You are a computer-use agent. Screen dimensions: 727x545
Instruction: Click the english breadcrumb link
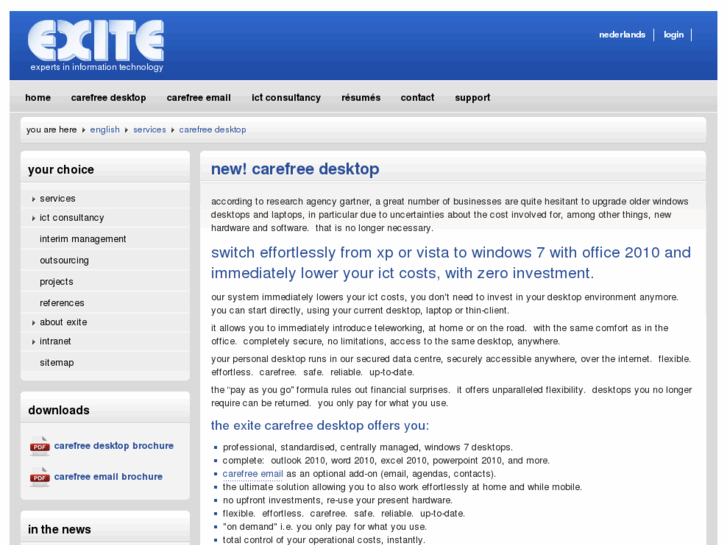pyautogui.click(x=105, y=130)
